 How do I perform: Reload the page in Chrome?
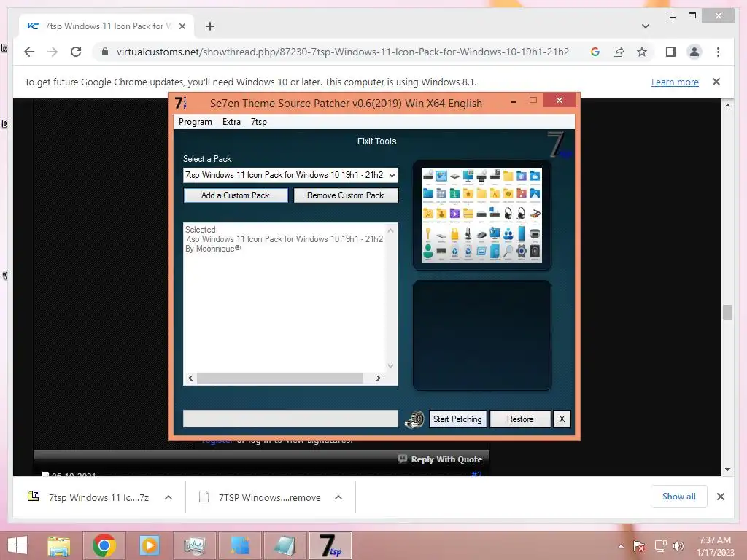pyautogui.click(x=76, y=52)
